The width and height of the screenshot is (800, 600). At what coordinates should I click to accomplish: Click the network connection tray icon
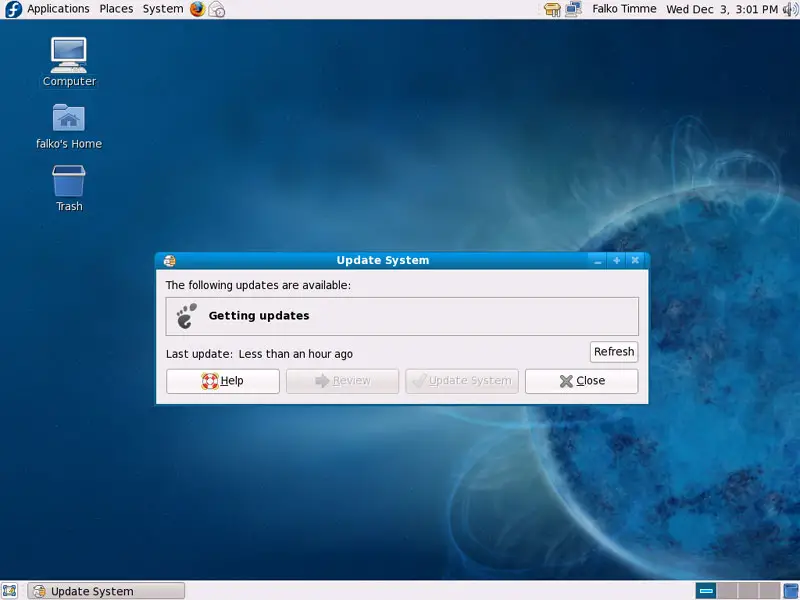pyautogui.click(x=573, y=9)
